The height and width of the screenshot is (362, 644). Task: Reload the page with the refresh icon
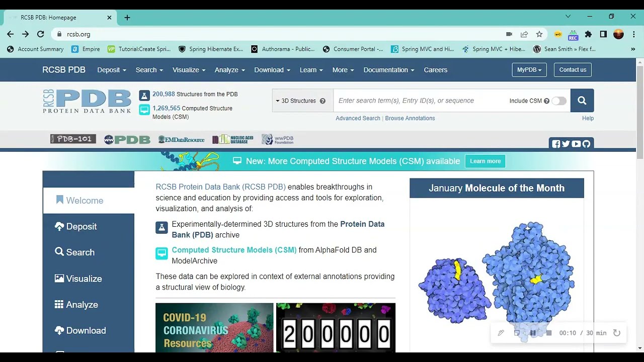point(41,34)
